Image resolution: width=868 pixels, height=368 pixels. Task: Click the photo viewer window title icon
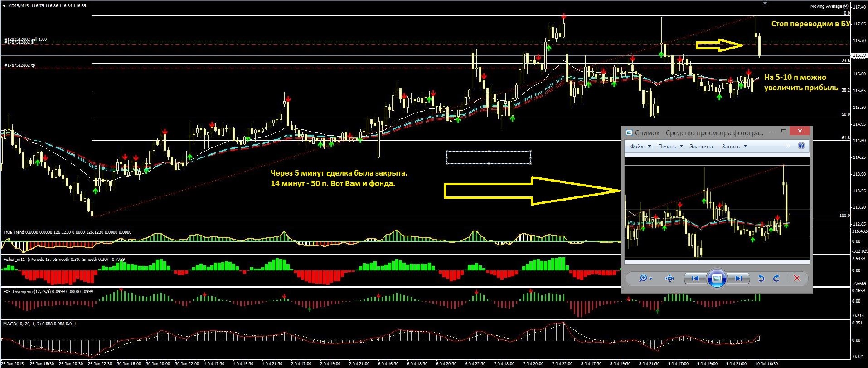tap(629, 132)
